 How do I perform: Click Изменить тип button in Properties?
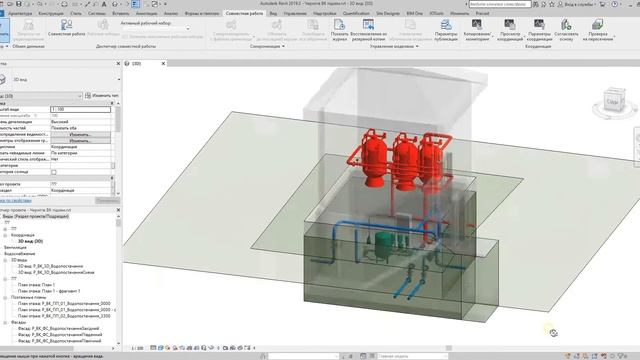click(102, 96)
